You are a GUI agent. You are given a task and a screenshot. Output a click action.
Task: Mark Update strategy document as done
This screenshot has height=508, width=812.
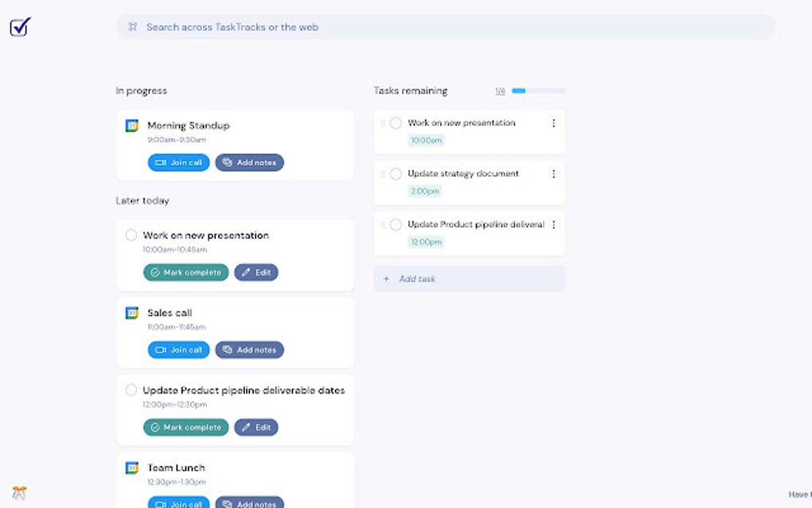[x=396, y=174]
